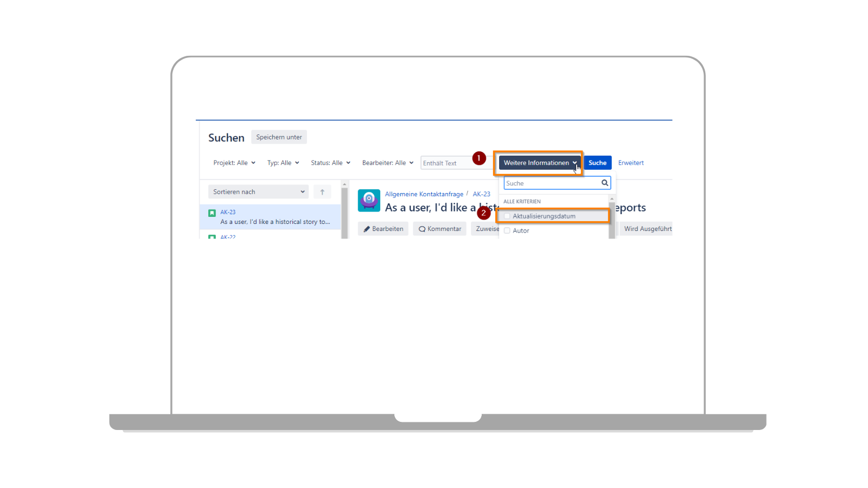This screenshot has width=868, height=488.
Task: Expand the Typ: Alle filter
Action: [x=283, y=163]
